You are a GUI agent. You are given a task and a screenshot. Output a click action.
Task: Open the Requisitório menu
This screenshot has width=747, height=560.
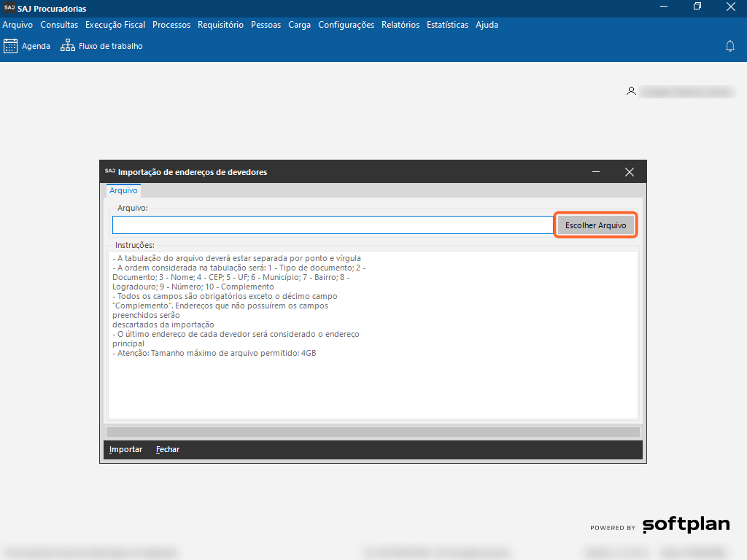(220, 25)
